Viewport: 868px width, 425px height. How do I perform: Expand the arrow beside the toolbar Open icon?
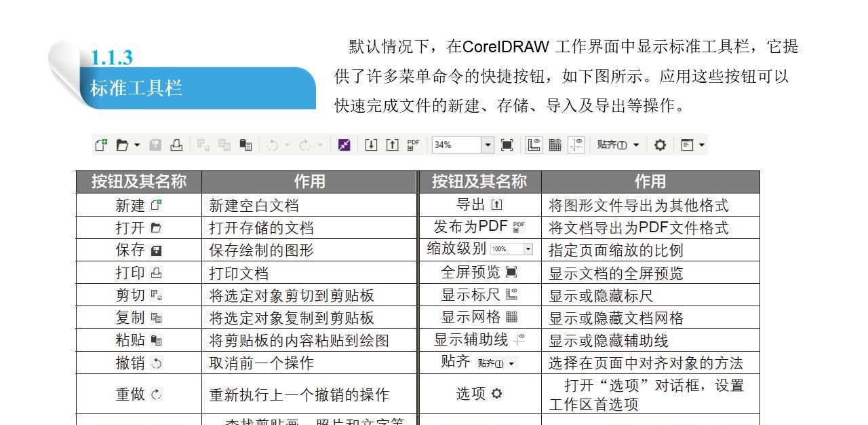[138, 145]
